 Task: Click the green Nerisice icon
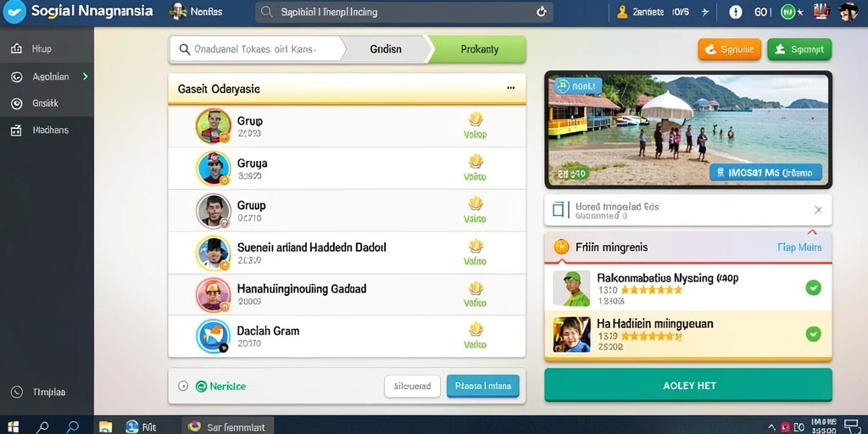201,387
